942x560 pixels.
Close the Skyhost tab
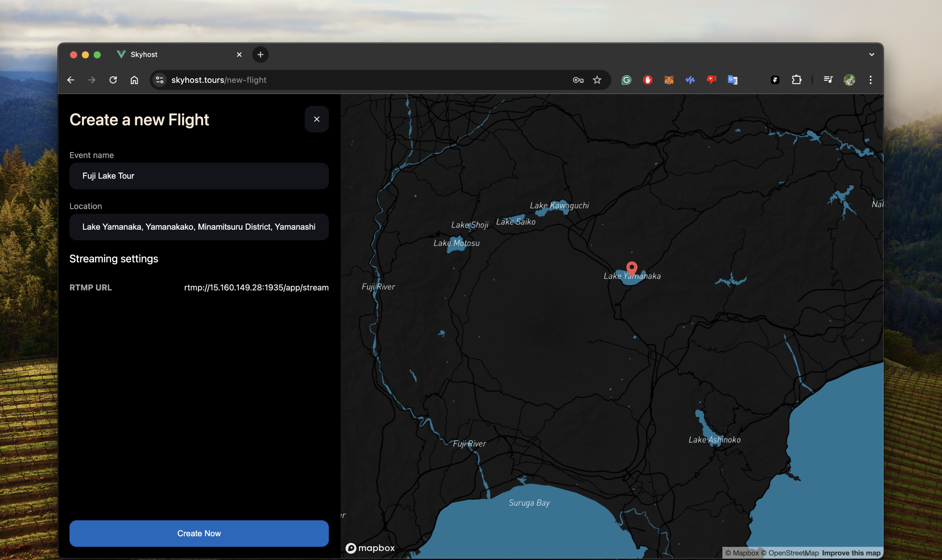click(239, 55)
